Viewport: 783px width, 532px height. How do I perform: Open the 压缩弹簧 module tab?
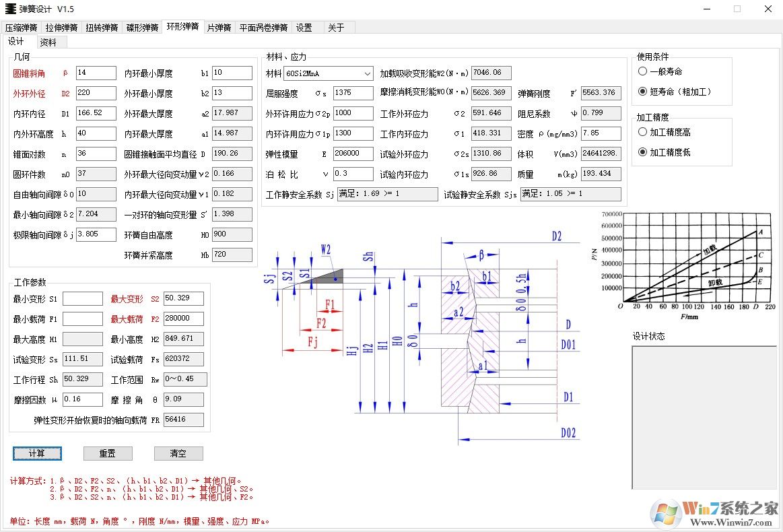click(x=20, y=27)
